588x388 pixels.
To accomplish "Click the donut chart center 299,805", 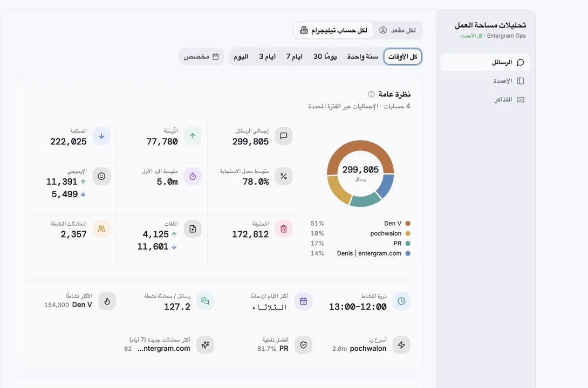I will coord(360,170).
